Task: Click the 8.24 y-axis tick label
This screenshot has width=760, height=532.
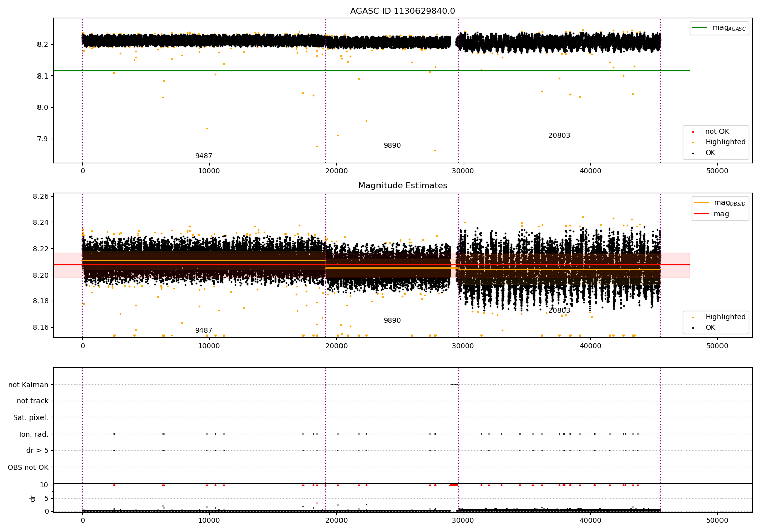Action: pos(41,223)
